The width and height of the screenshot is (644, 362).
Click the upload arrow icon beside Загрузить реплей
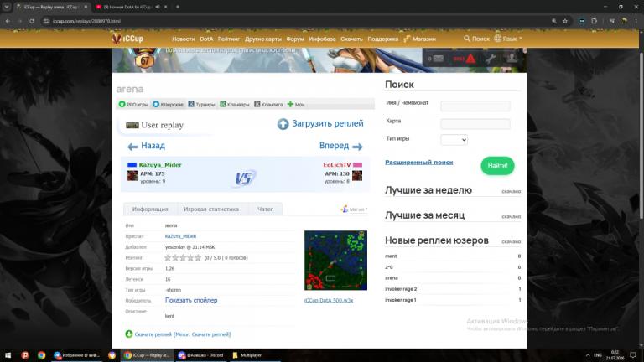283,124
